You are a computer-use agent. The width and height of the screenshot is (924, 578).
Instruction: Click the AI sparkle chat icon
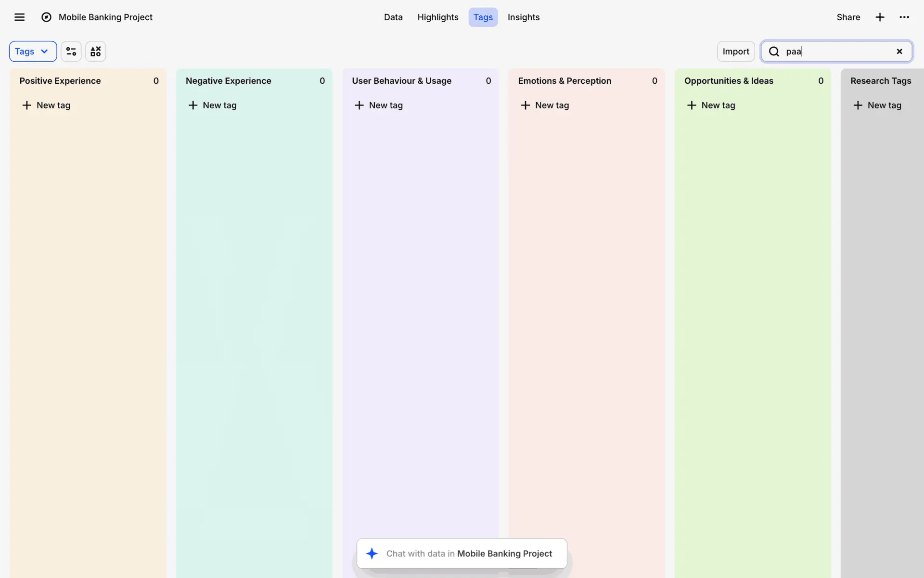pyautogui.click(x=372, y=553)
